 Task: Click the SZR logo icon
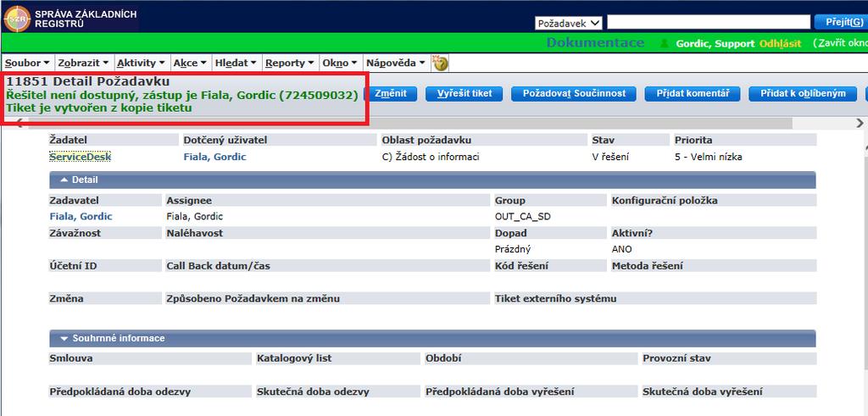(x=17, y=19)
